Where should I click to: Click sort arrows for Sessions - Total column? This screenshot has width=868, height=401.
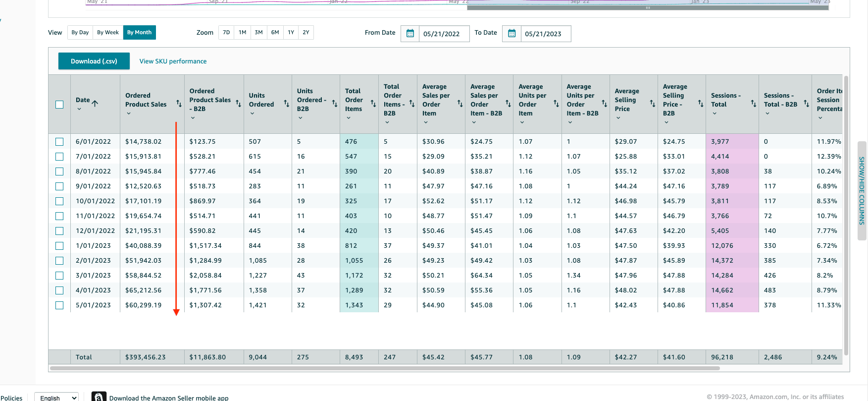pos(753,104)
